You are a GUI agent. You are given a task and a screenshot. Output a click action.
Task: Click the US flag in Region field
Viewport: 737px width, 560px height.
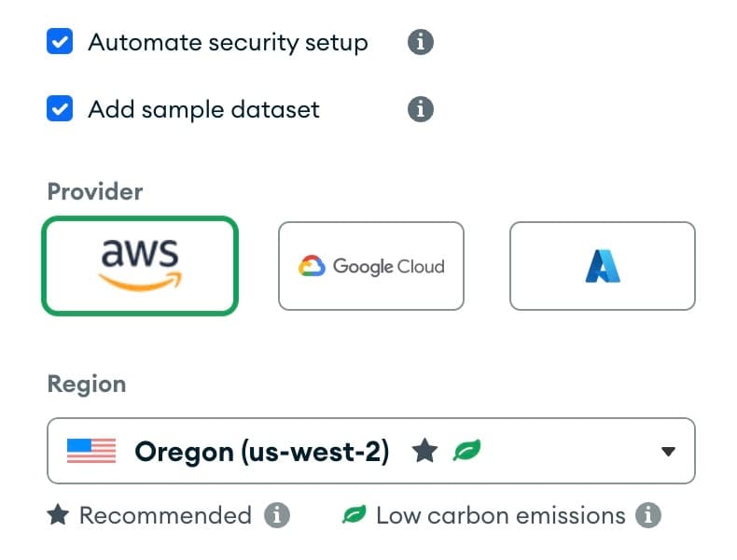pyautogui.click(x=91, y=452)
